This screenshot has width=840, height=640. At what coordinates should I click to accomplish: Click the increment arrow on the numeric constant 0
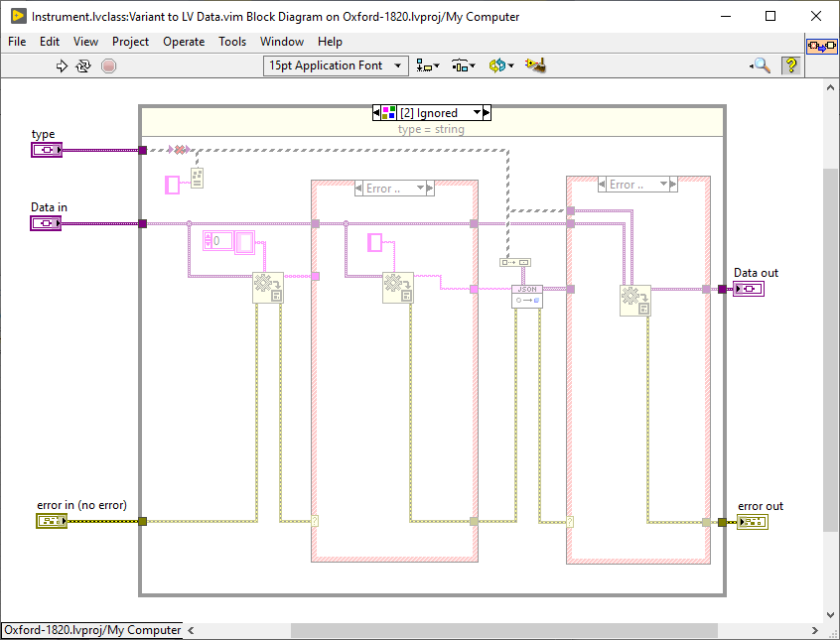209,236
